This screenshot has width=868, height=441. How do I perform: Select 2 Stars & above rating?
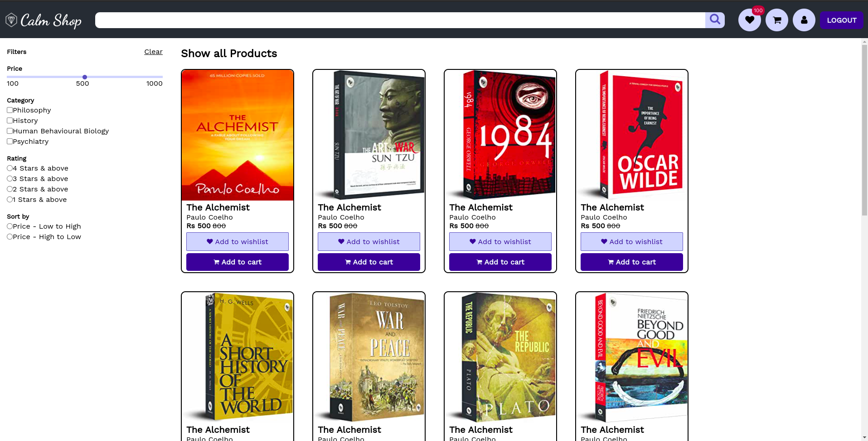click(x=10, y=189)
